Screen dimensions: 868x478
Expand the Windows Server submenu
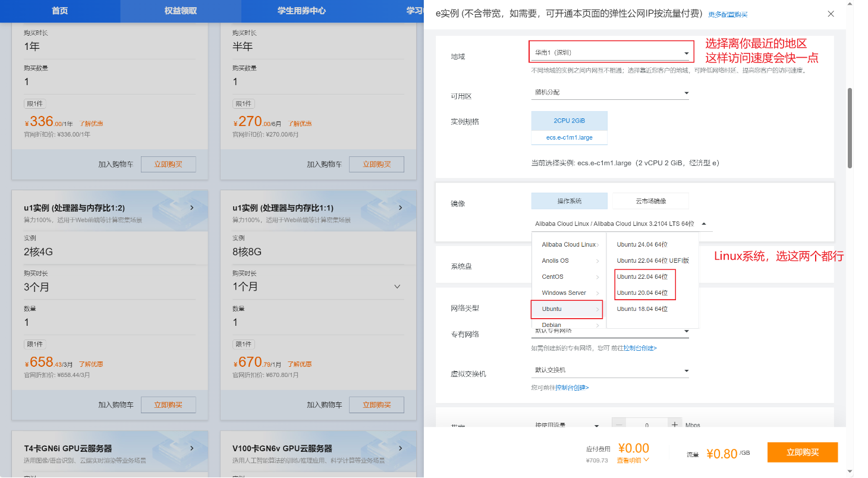pos(570,293)
